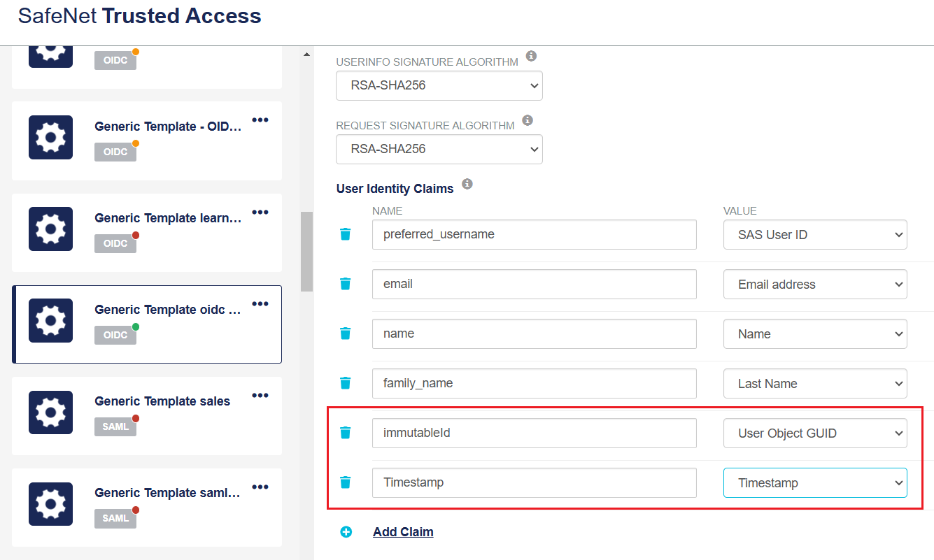Click trash icon beside family_name claim
The image size is (934, 560).
pos(345,383)
